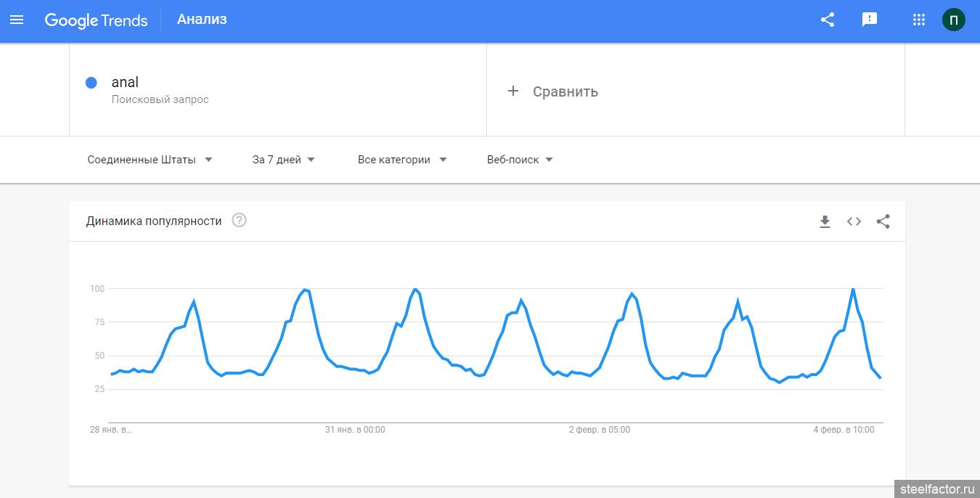The image size is (980, 498).
Task: Click the blue dot beside anal term
Action: 91,83
